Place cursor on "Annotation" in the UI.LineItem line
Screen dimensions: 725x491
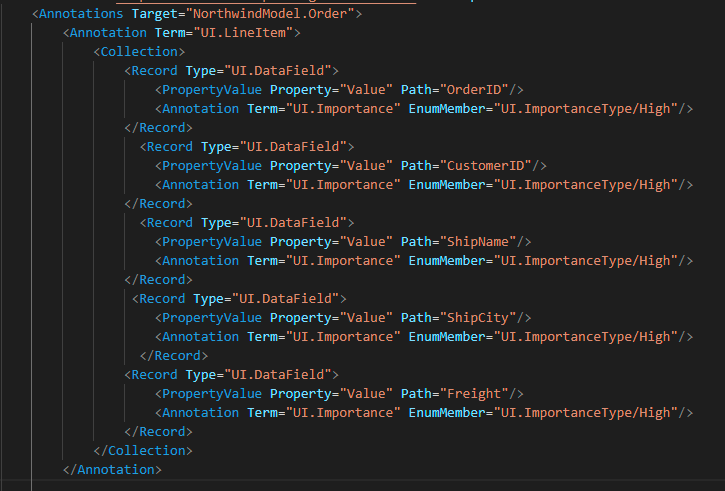coord(108,33)
